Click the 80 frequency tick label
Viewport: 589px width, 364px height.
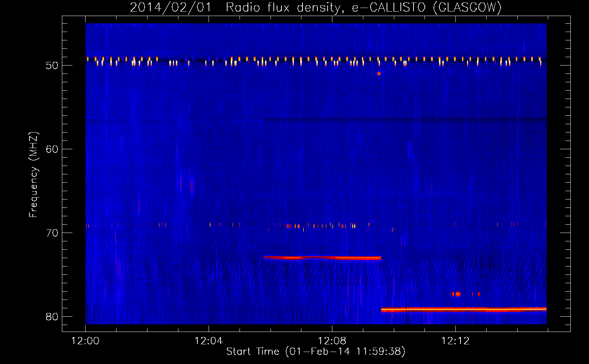coord(52,317)
